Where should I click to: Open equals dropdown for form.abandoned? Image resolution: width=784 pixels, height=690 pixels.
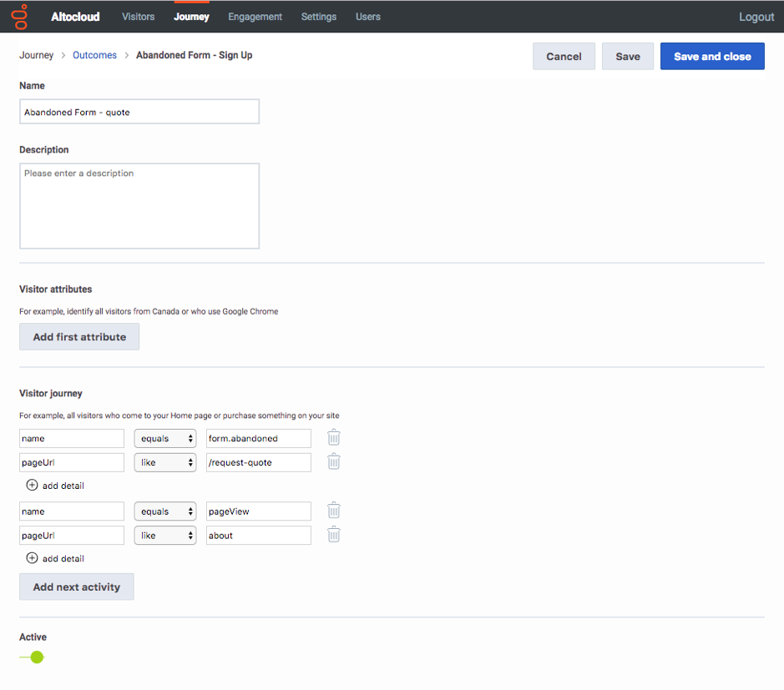pos(165,438)
